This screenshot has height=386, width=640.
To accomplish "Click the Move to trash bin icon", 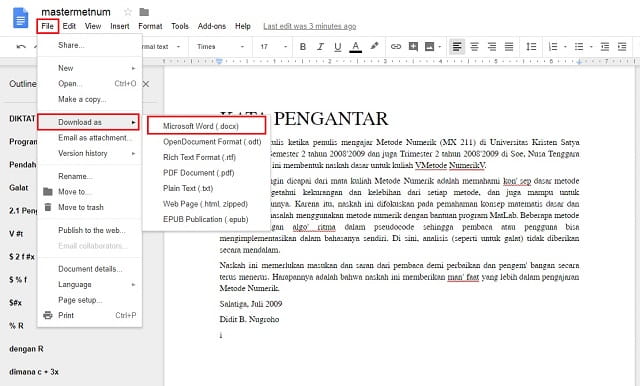I will [x=48, y=207].
